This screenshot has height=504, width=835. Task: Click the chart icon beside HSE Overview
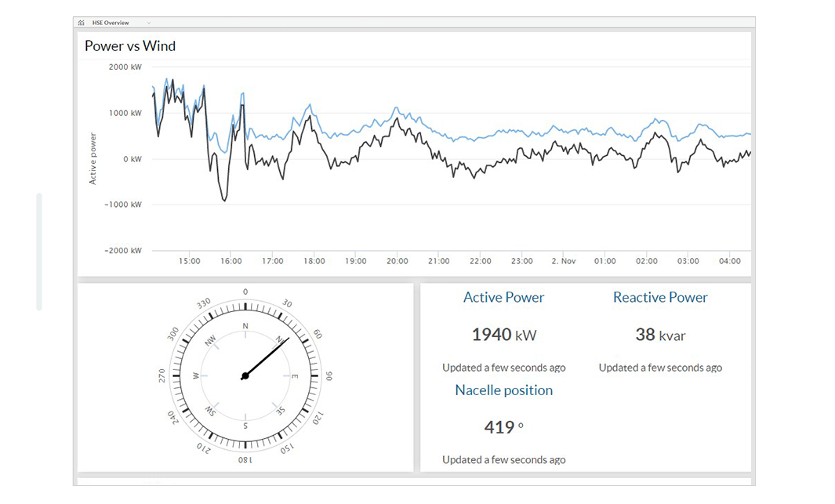point(82,23)
